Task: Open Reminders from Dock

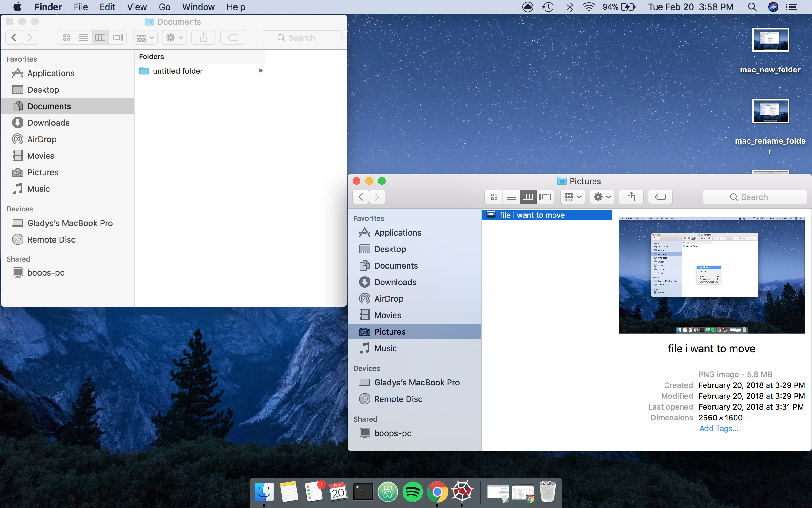Action: pos(314,491)
